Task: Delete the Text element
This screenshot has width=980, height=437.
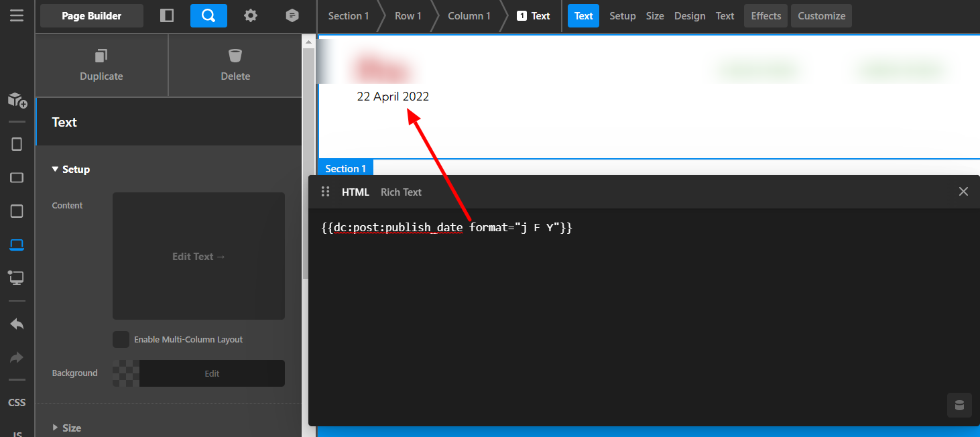Action: click(x=235, y=64)
